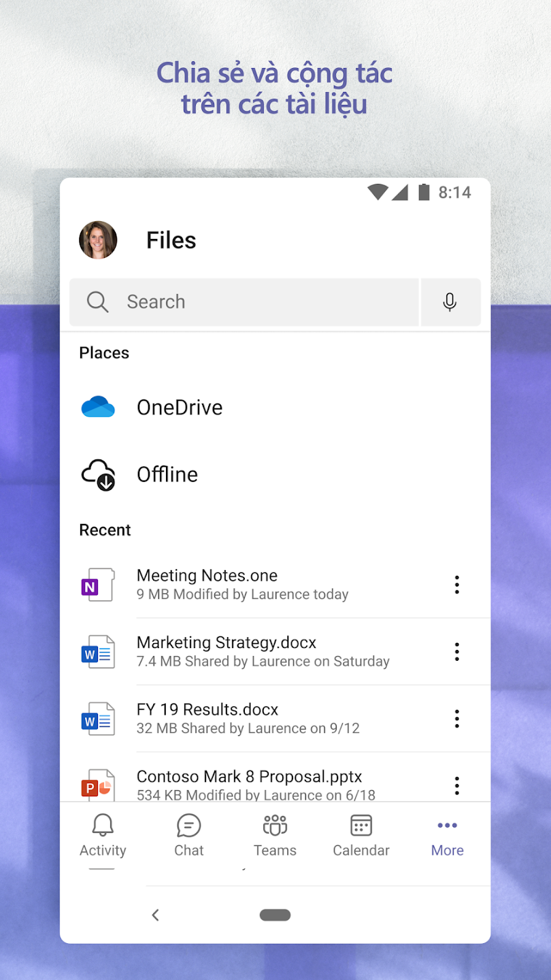The width and height of the screenshot is (551, 980).
Task: Tap the Word icon for Marketing Strategy
Action: [98, 652]
